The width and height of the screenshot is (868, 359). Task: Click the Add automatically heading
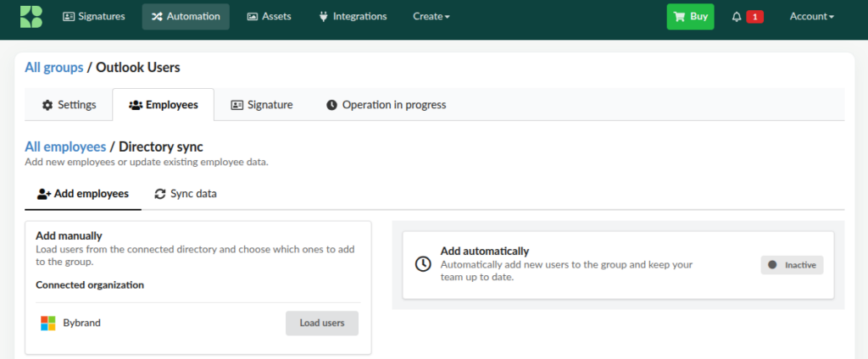(x=485, y=251)
